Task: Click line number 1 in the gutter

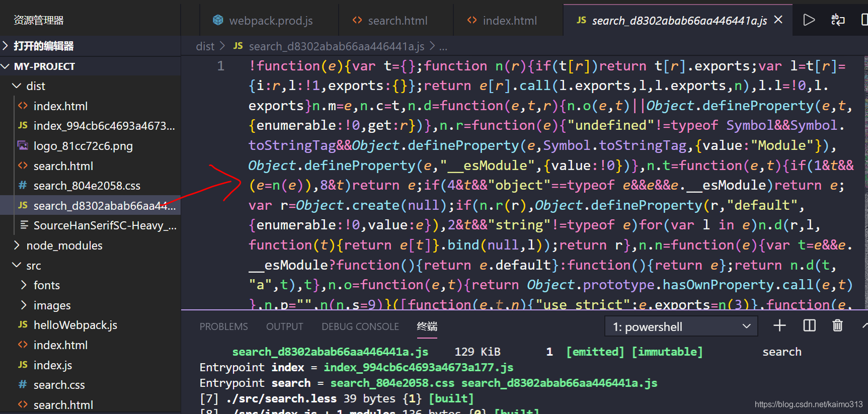Action: (221, 66)
